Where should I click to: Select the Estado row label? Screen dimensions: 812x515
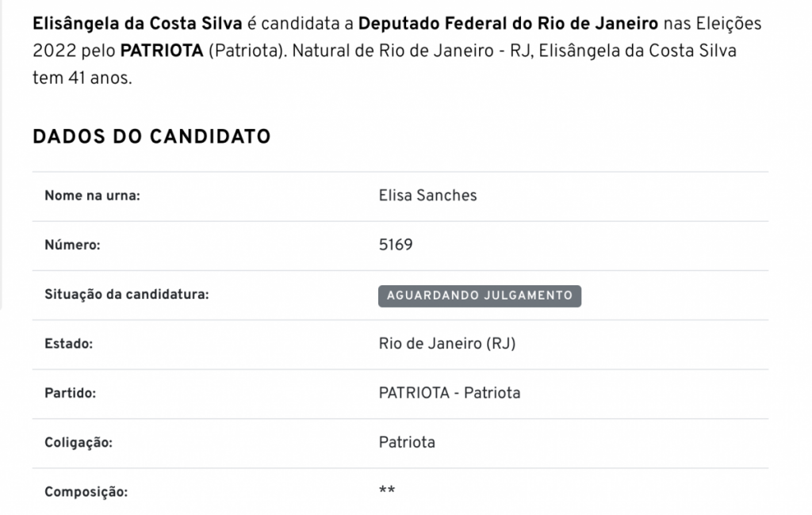tap(69, 345)
